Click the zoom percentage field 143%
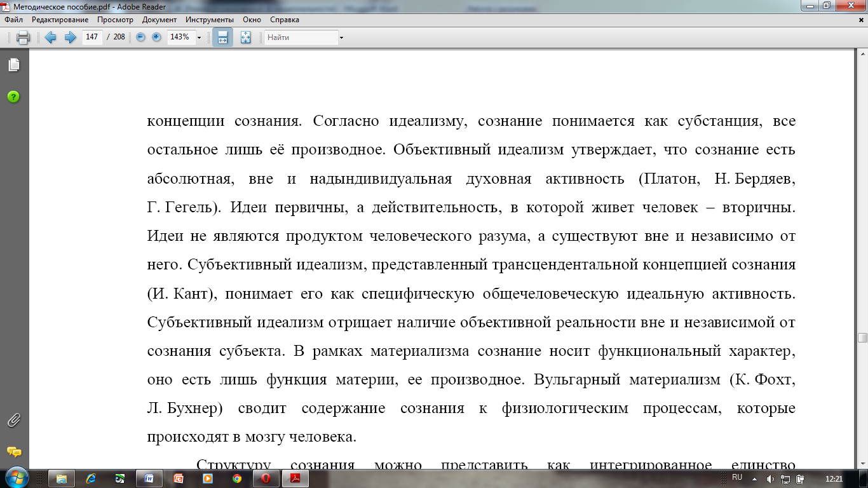 tap(180, 37)
